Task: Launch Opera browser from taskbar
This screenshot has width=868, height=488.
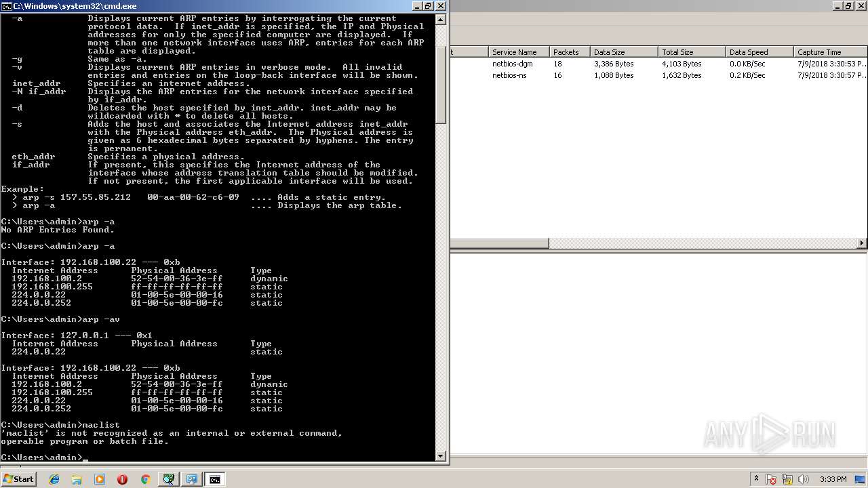Action: [122, 479]
